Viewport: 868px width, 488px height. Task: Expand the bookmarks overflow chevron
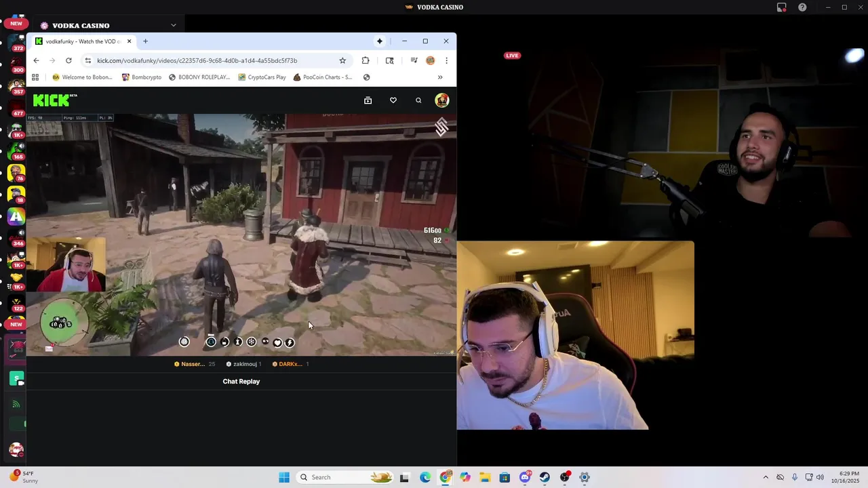(x=440, y=77)
